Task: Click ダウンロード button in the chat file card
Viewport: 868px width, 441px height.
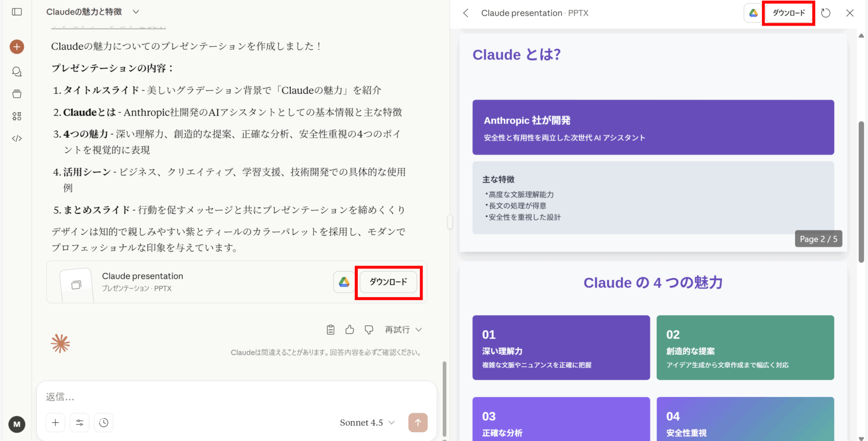Action: coord(388,282)
